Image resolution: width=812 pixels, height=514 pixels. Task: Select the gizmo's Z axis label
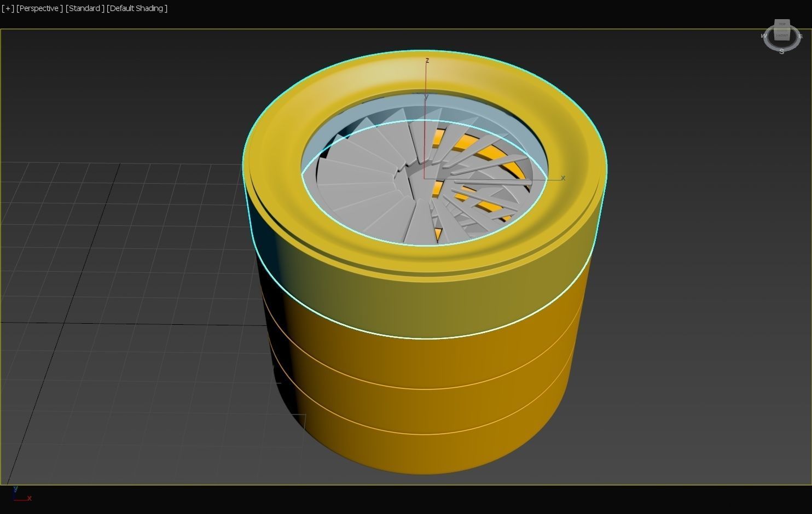[427, 60]
